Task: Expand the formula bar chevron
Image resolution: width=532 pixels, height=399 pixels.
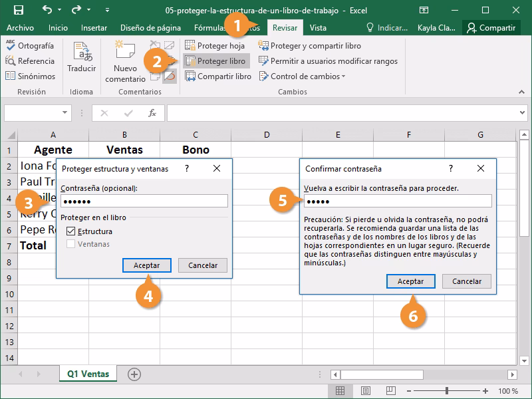Action: [x=523, y=113]
